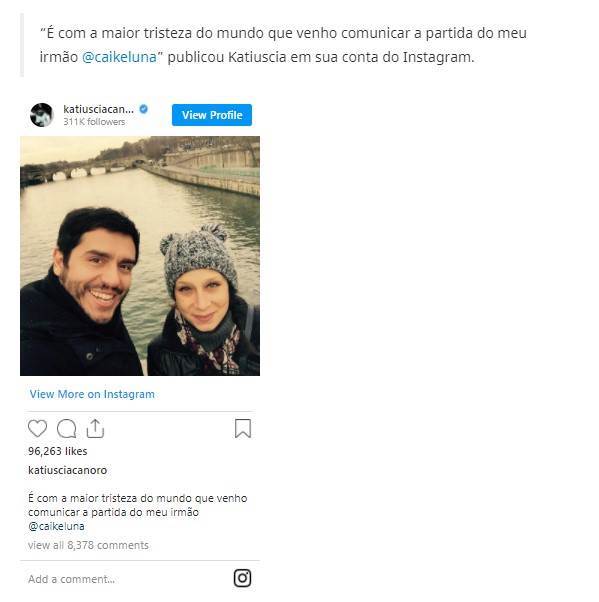
Task: Like the post with the heart icon
Action: tap(37, 428)
